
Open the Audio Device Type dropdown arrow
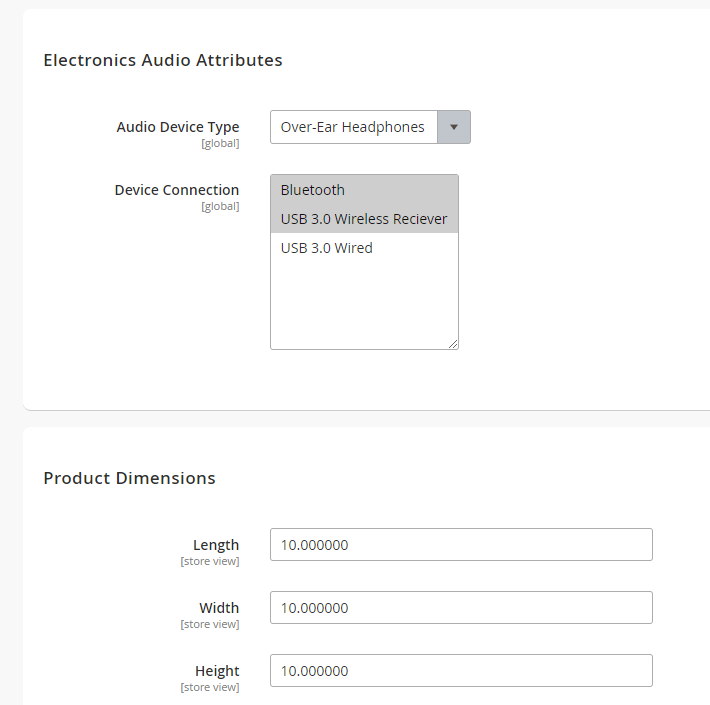454,127
